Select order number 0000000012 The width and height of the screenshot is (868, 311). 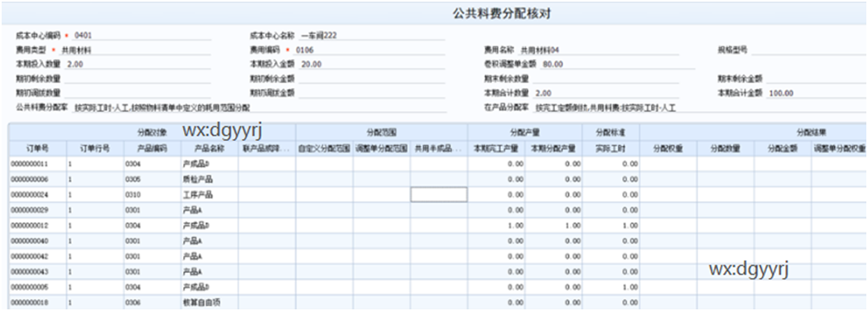[37, 226]
